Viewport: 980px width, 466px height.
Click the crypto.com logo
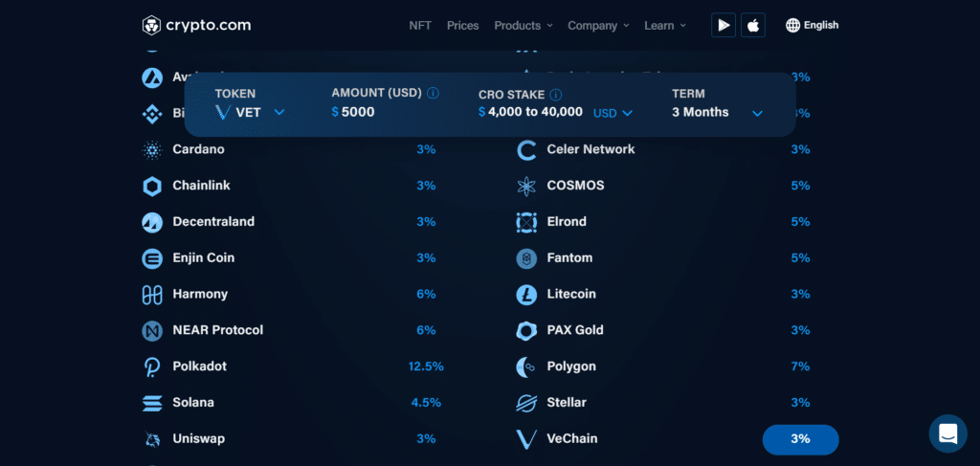click(196, 26)
